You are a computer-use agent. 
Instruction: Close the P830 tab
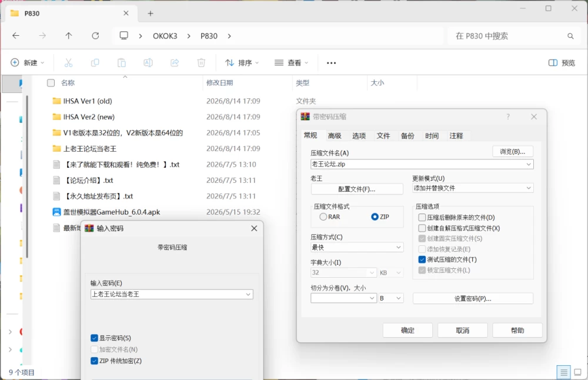click(126, 13)
